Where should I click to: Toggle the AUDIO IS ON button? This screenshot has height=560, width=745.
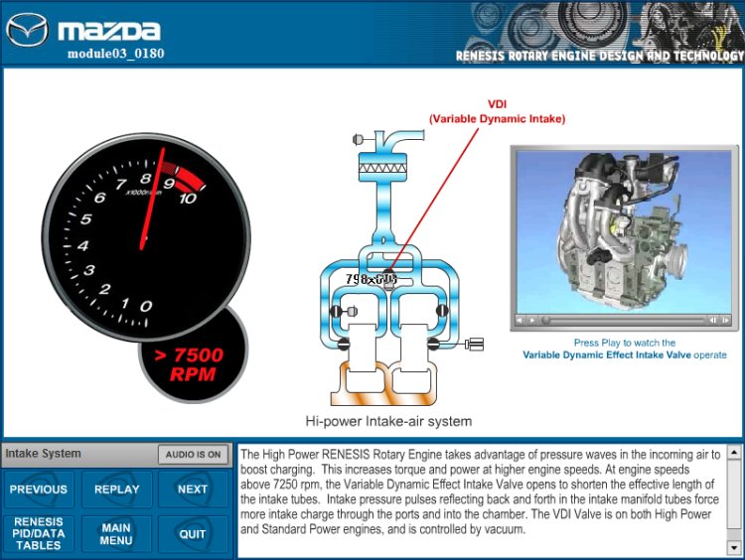(193, 455)
